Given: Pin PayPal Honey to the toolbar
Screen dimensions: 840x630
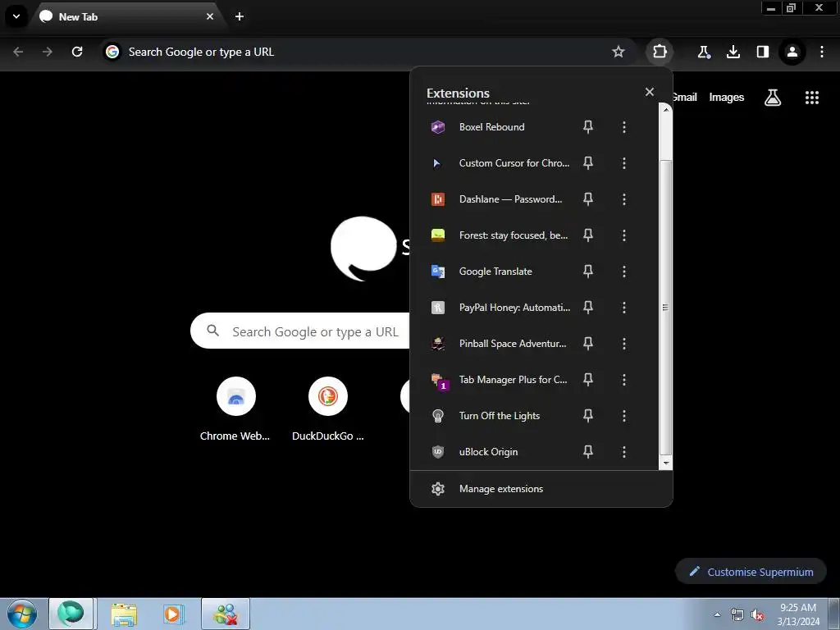Looking at the screenshot, I should pyautogui.click(x=587, y=308).
